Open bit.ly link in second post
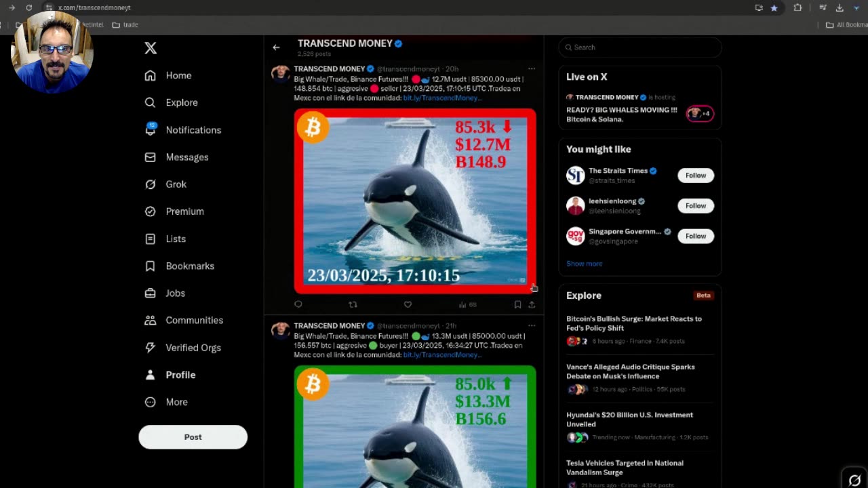Image resolution: width=868 pixels, height=488 pixels. pos(442,355)
